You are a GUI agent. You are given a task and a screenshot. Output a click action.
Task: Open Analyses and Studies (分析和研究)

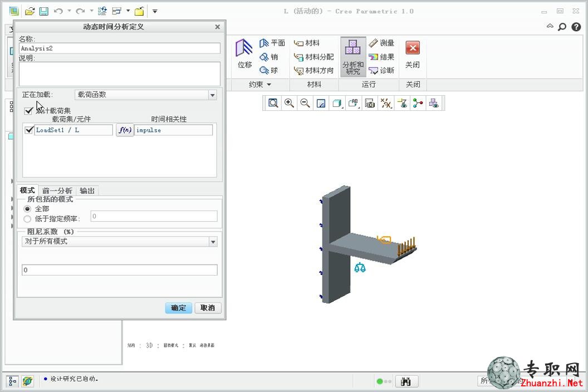pos(353,57)
